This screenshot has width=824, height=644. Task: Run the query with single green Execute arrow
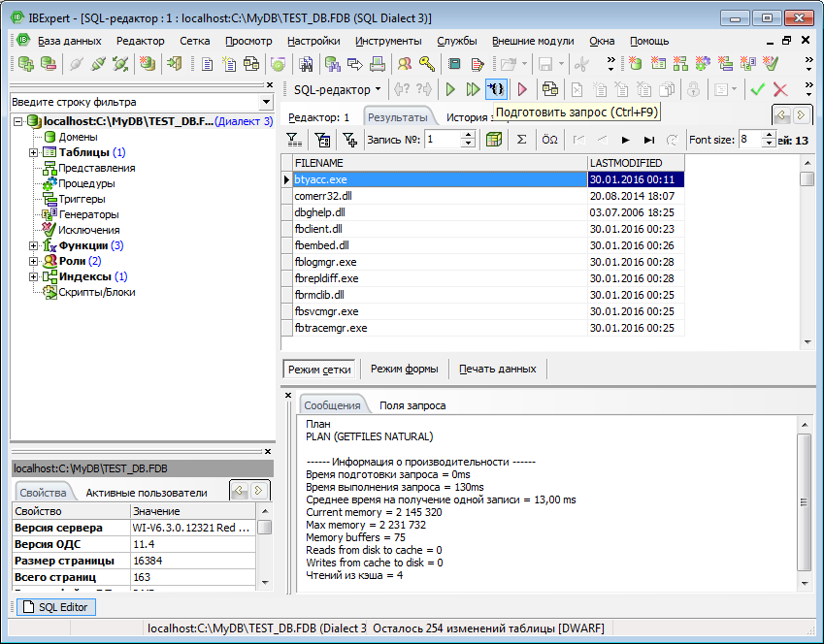point(450,90)
